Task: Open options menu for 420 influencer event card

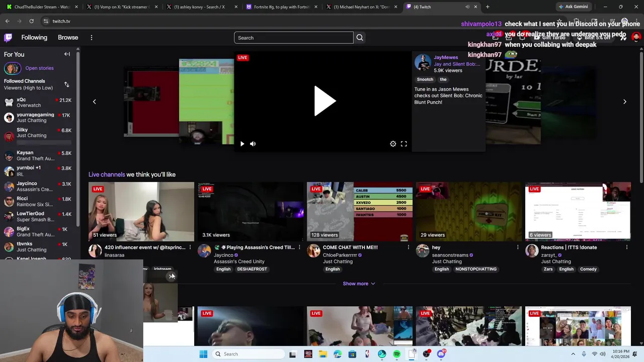Action: (x=190, y=247)
